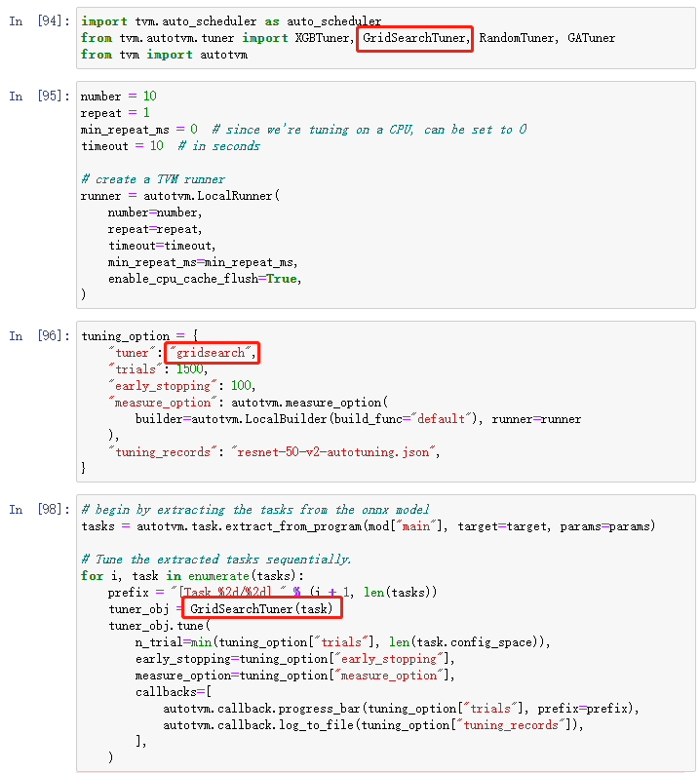Click 'measure_option=tuning_option' argument line
The width and height of the screenshot is (700, 773).
coord(294,676)
